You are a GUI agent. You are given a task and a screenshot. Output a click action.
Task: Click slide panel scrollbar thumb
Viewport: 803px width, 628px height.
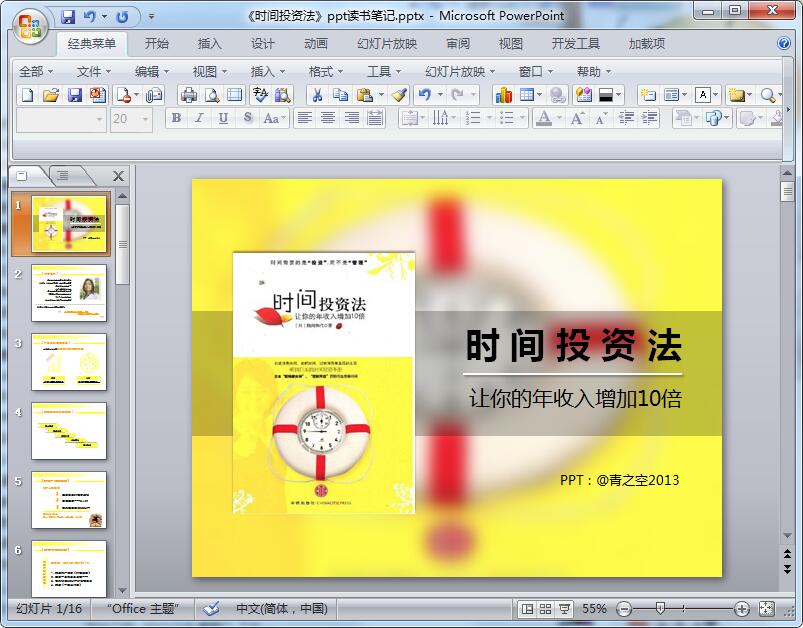122,244
